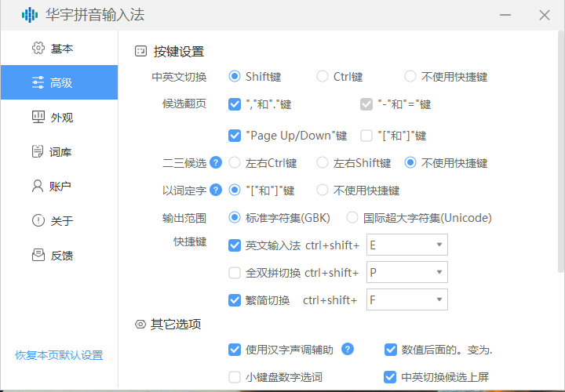Click the info icon beside 关于
This screenshot has width=565, height=392.
point(38,221)
